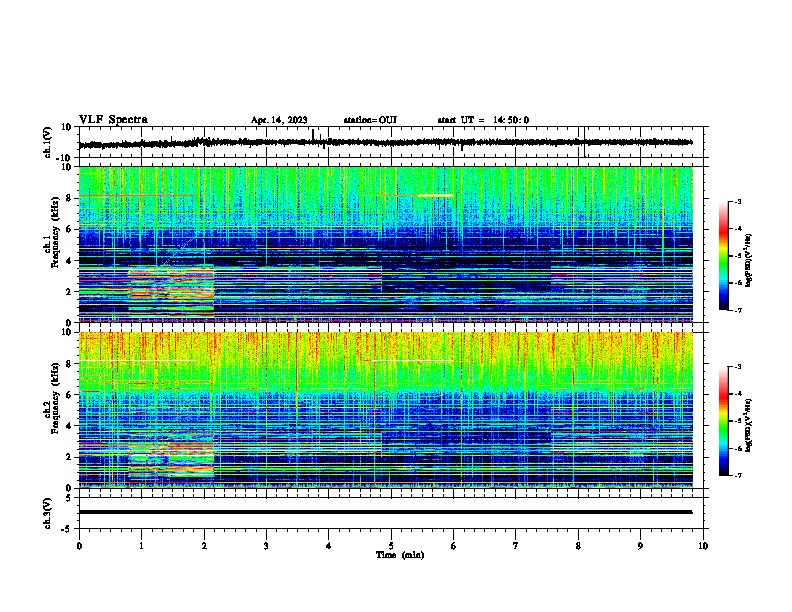Click the ch.1 spectrogram color bar

724,256
